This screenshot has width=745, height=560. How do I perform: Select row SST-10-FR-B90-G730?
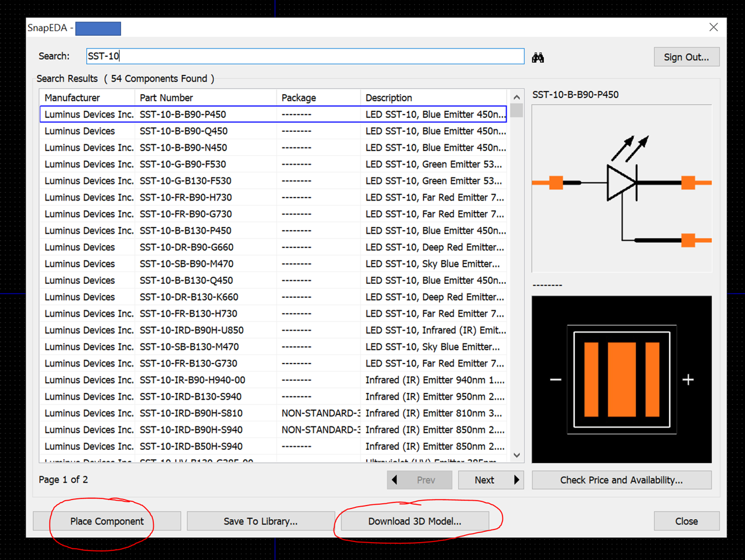[x=273, y=214]
